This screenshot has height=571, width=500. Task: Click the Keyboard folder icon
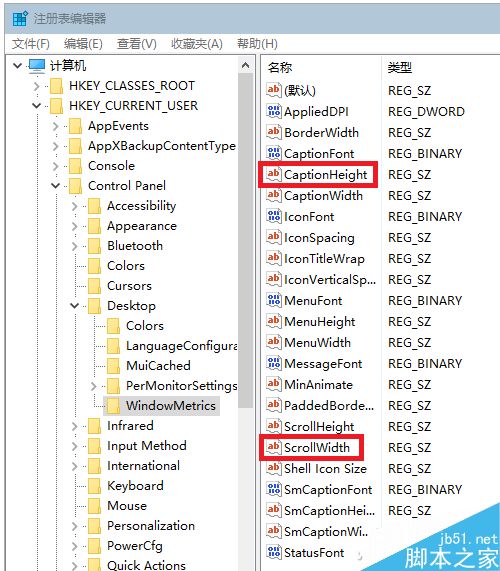coord(94,486)
